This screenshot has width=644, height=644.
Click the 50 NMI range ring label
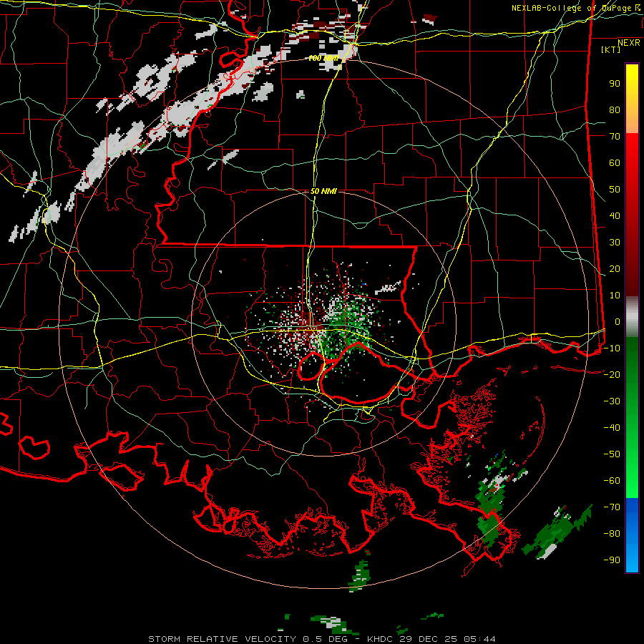click(323, 191)
